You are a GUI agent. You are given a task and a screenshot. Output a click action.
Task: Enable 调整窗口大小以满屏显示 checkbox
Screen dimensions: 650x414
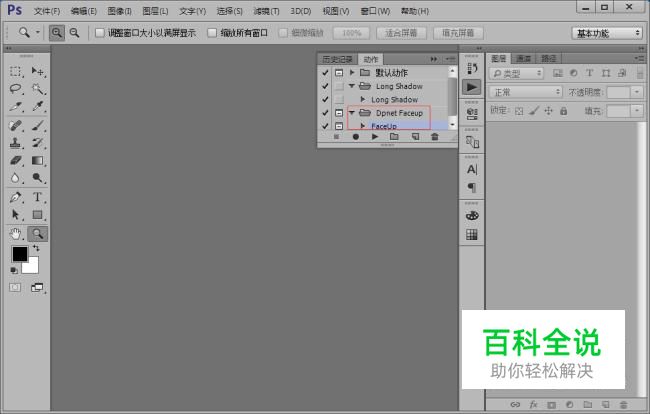(99, 33)
